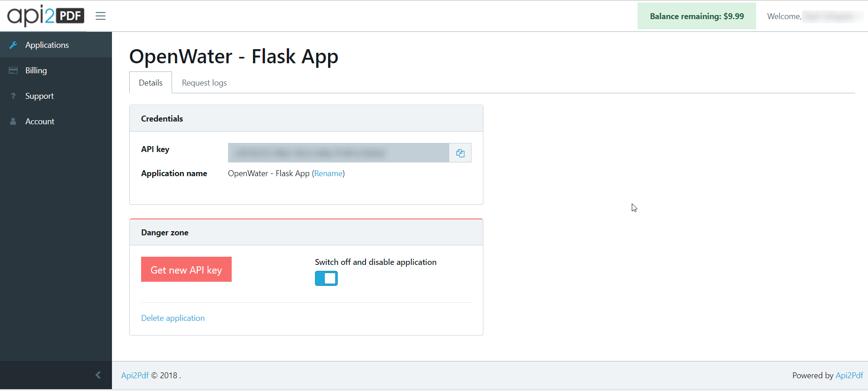This screenshot has height=391, width=868.
Task: Click the blurred API key field
Action: coord(338,153)
